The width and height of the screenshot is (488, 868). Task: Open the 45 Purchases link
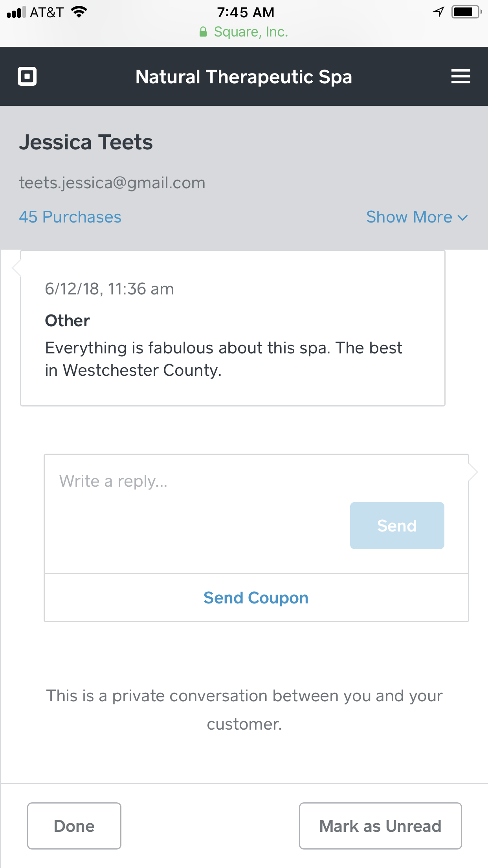(70, 217)
